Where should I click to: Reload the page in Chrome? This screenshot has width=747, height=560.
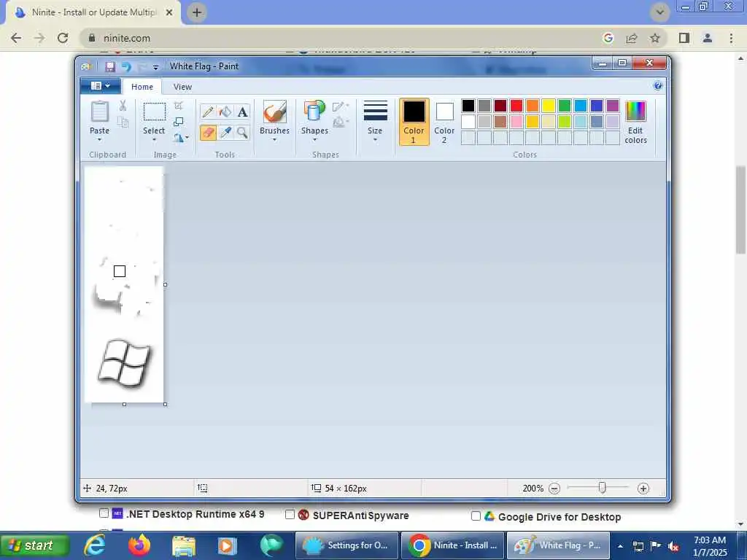[63, 38]
